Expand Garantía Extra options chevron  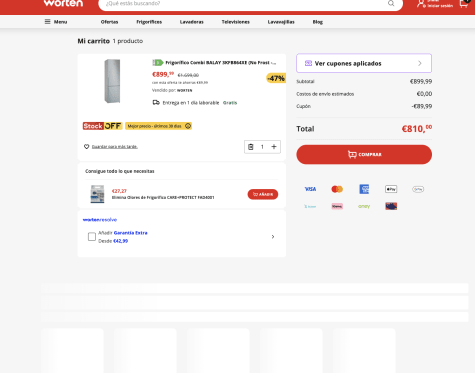(273, 237)
